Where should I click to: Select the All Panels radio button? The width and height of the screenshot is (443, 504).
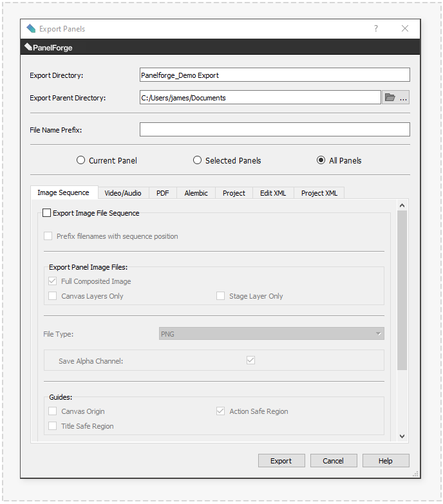(321, 160)
